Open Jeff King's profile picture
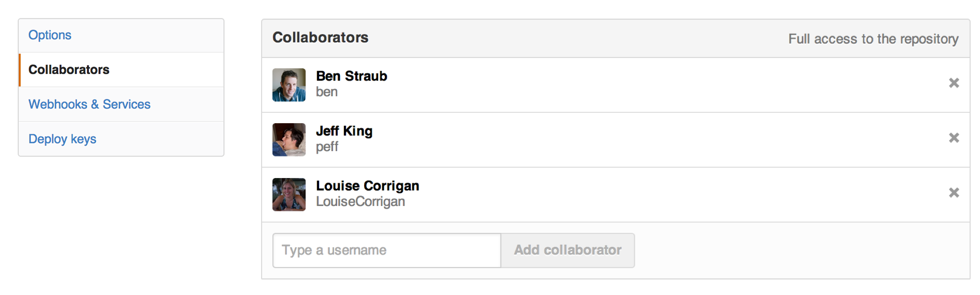980x295 pixels. (x=289, y=140)
